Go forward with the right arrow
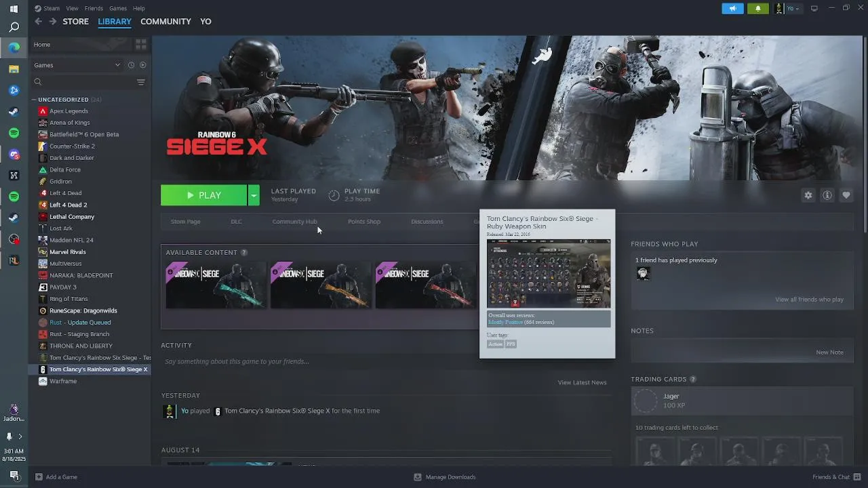 point(52,22)
